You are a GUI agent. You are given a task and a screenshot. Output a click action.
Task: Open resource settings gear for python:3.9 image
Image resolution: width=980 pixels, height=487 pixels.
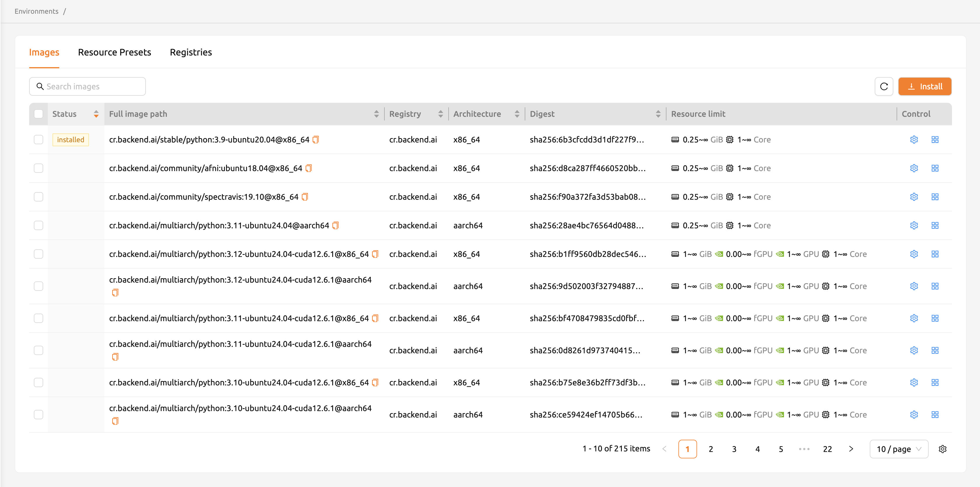click(x=914, y=140)
